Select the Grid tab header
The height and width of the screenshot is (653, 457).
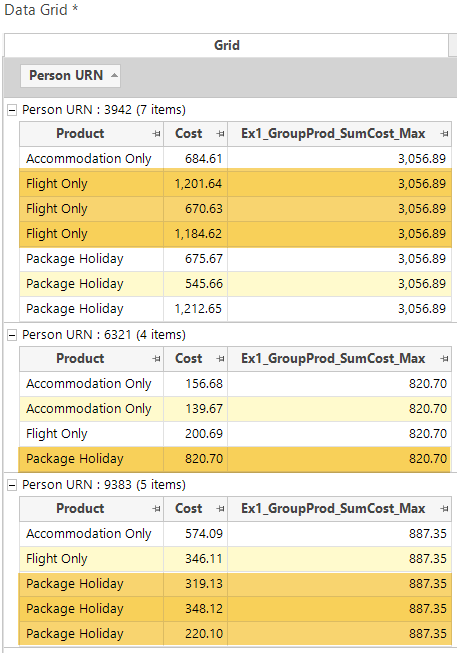[x=227, y=45]
